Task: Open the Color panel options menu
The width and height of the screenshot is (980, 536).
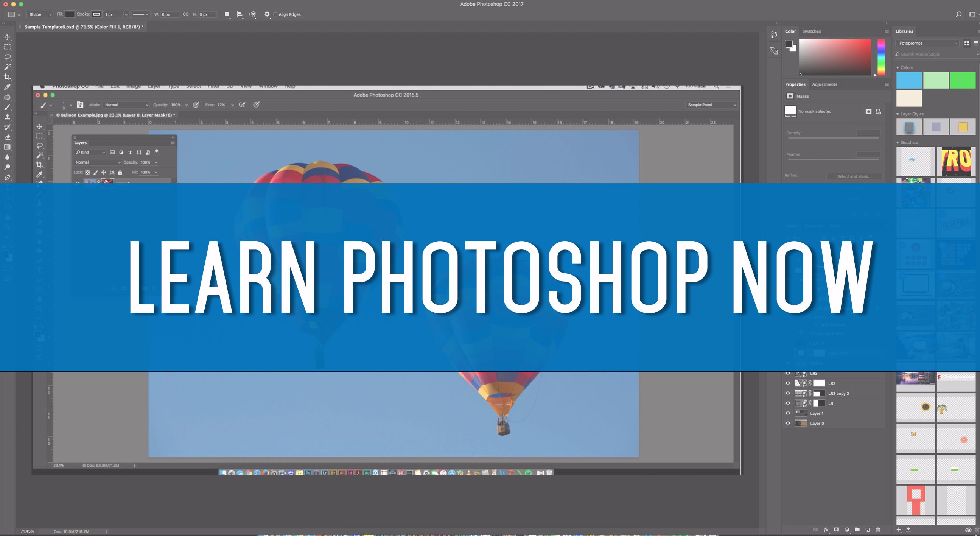Action: [887, 31]
